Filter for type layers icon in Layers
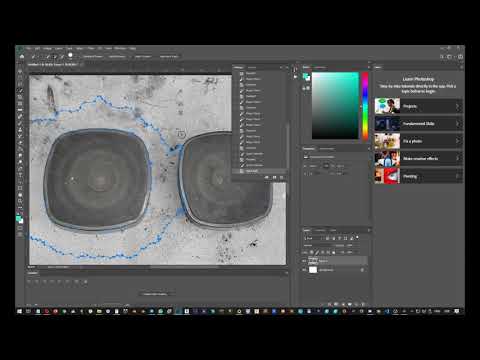This screenshot has width=480, height=360. 340,238
